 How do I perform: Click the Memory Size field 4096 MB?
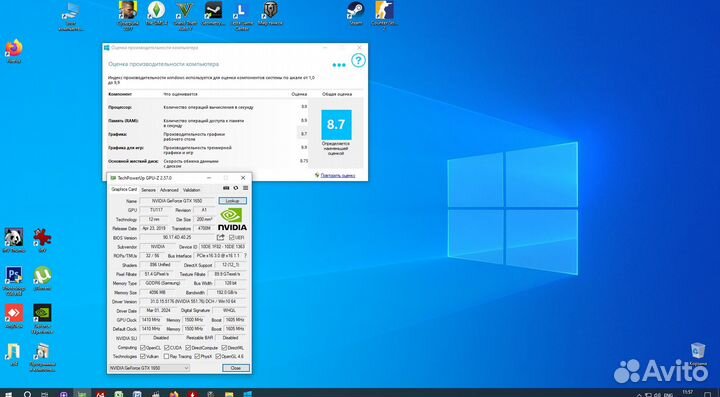pyautogui.click(x=158, y=292)
